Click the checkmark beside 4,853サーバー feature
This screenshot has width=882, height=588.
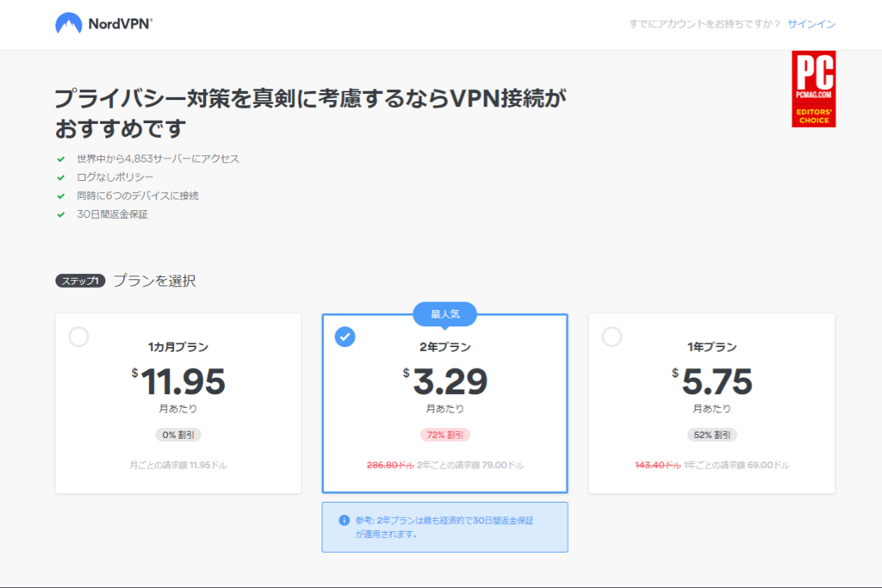pyautogui.click(x=61, y=158)
